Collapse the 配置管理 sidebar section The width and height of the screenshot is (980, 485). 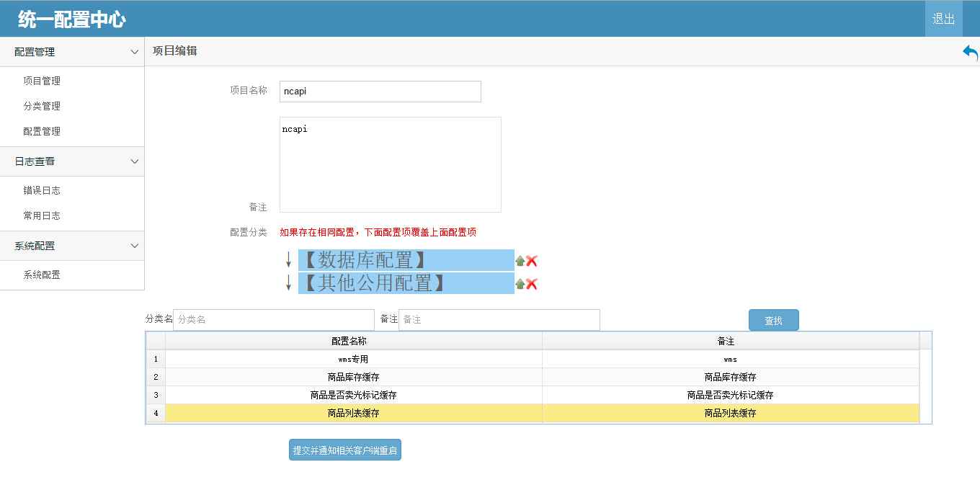tap(134, 52)
